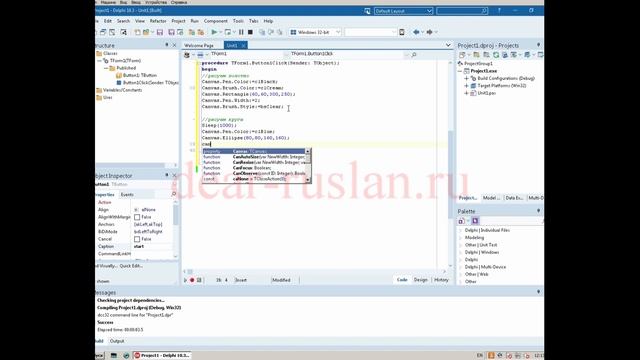Screen dimensions: 640x360
Task: Switch to the History view tab
Action: click(x=441, y=280)
